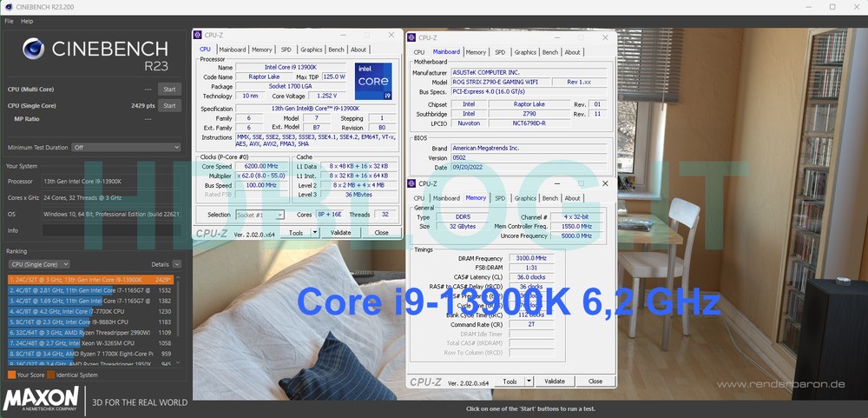The height and width of the screenshot is (418, 868).
Task: Click Tools button in CPU tab window
Action: click(296, 233)
